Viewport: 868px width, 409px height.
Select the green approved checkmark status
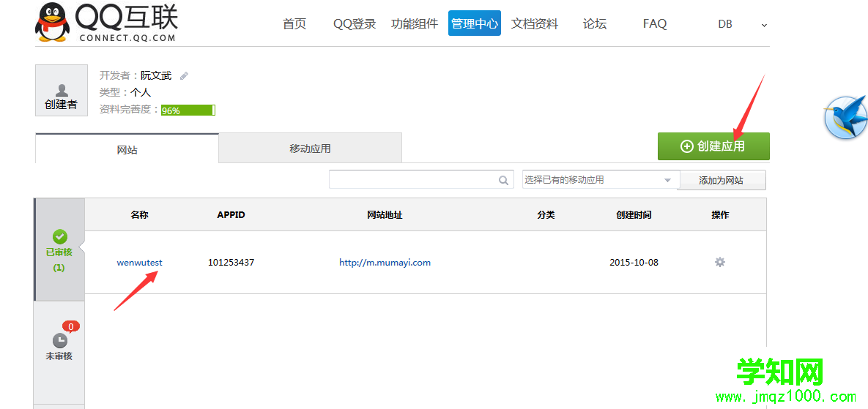point(60,237)
